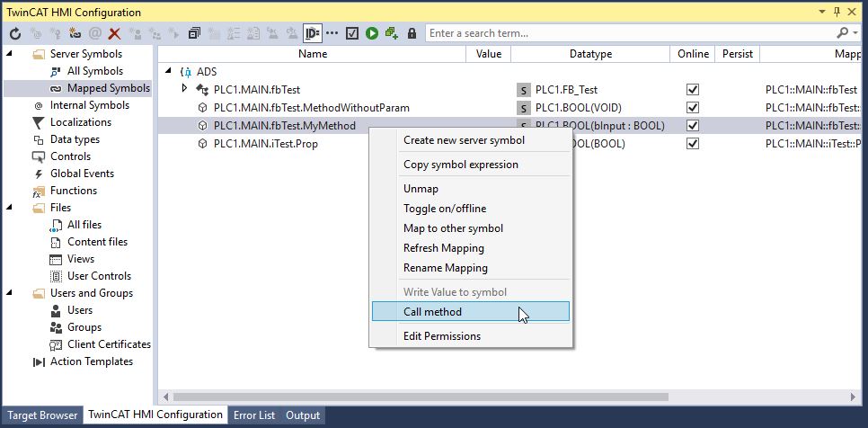The width and height of the screenshot is (868, 428).
Task: Select Users under Users and Groups
Action: [x=80, y=310]
